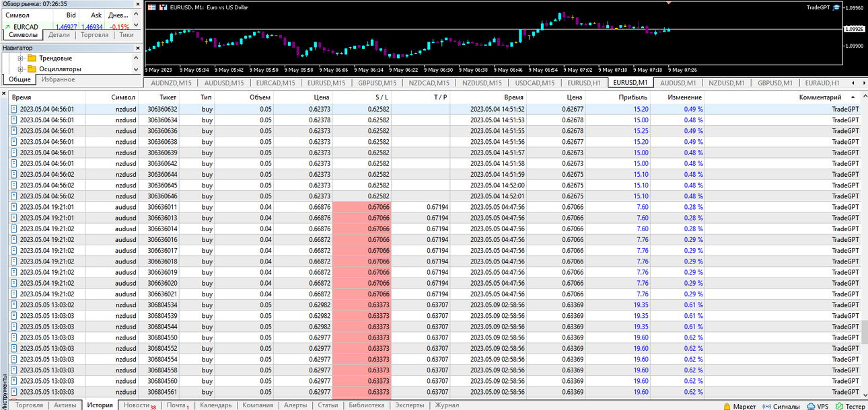Image resolution: width=868 pixels, height=410 pixels.
Task: Switch to the Торговля tab in Market Watch
Action: point(94,35)
